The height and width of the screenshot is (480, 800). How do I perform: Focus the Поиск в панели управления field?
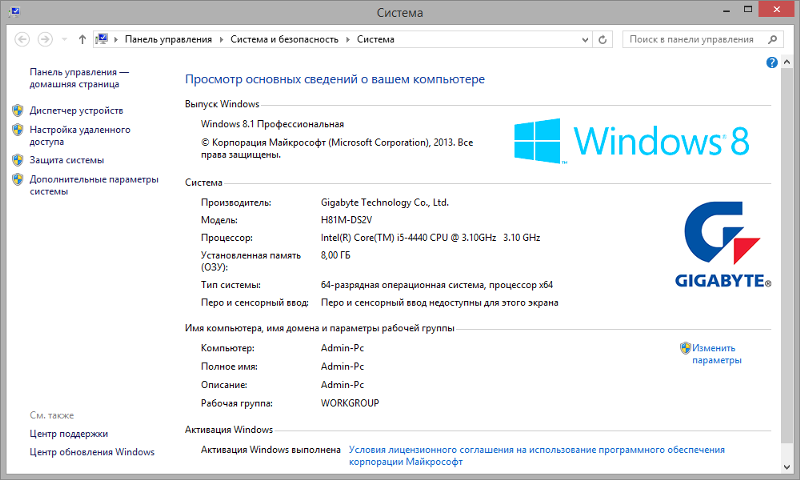pos(692,40)
